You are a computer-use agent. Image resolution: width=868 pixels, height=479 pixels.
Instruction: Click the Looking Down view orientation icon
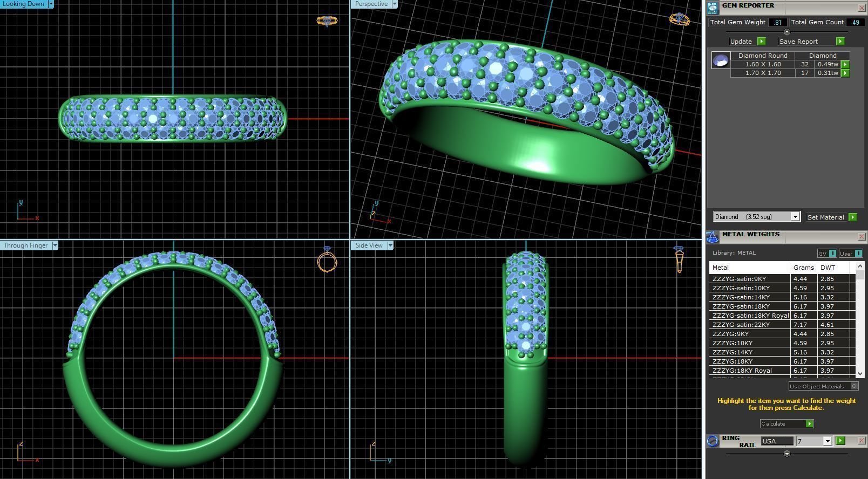pyautogui.click(x=327, y=20)
